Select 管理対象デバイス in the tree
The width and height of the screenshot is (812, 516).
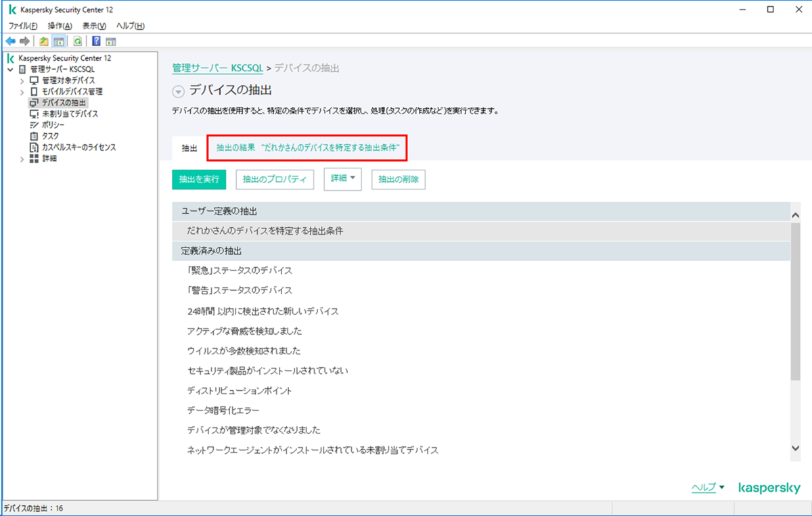point(68,80)
